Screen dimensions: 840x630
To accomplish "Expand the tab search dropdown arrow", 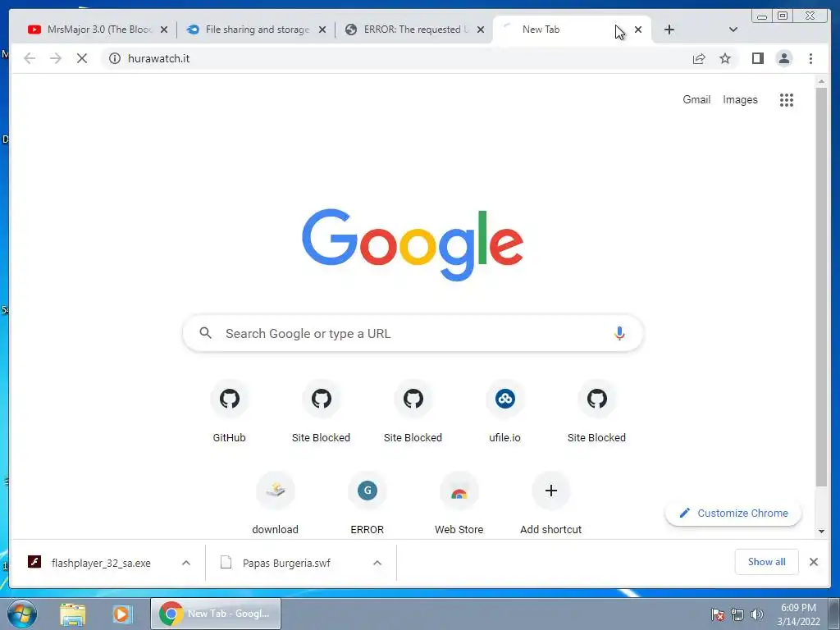I will (733, 30).
